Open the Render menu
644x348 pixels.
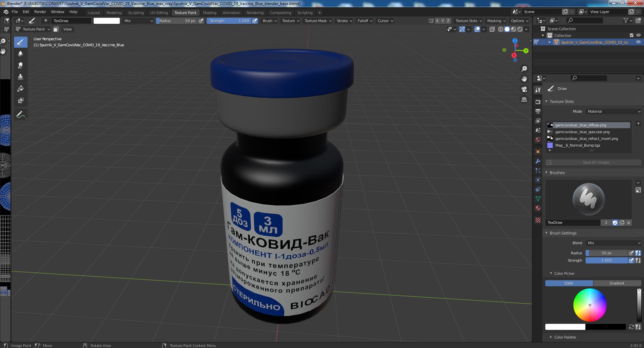[x=40, y=12]
